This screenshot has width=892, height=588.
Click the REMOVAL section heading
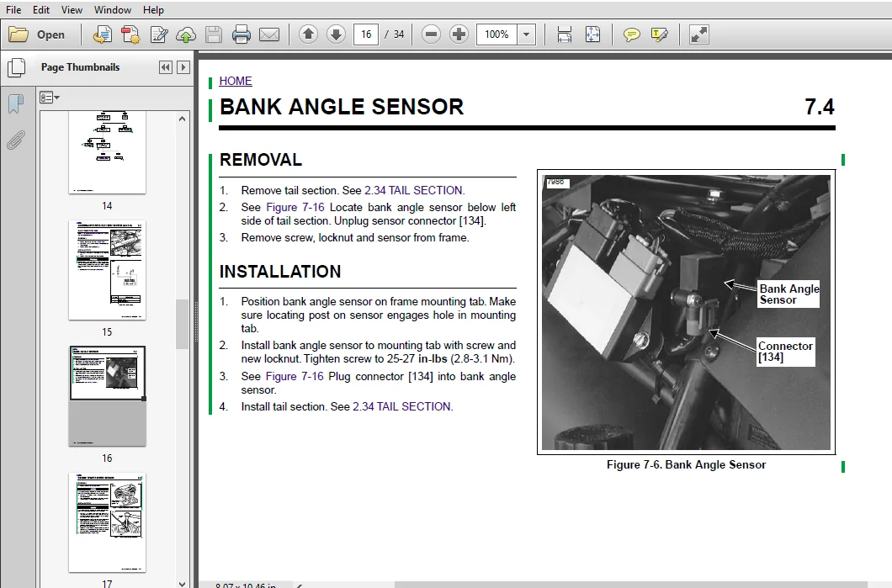261,160
